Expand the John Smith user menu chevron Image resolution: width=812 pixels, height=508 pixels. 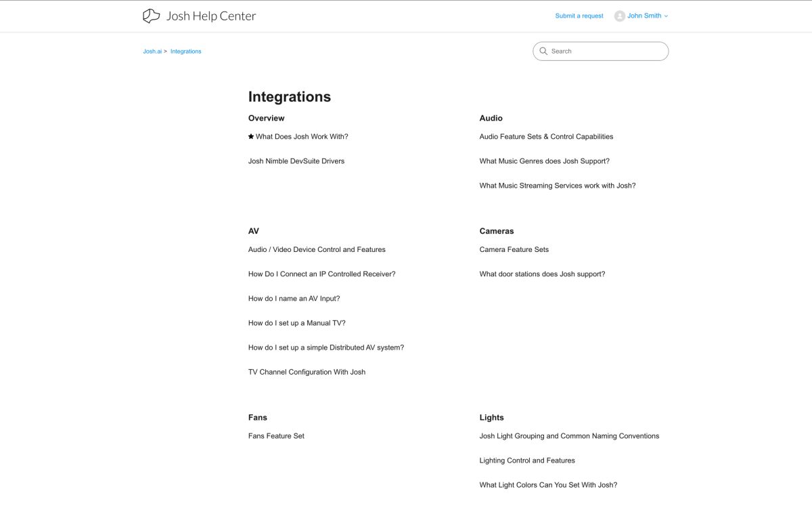click(x=666, y=16)
